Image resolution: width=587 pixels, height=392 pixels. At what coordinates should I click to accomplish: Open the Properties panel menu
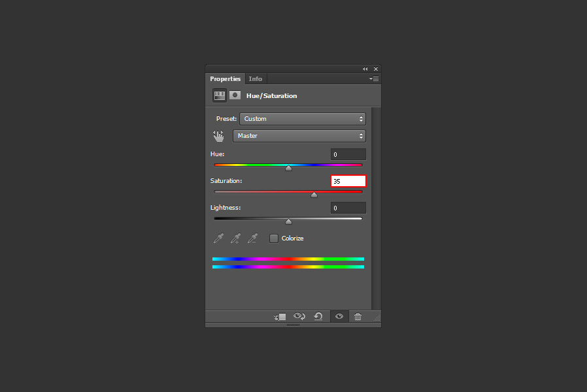373,78
